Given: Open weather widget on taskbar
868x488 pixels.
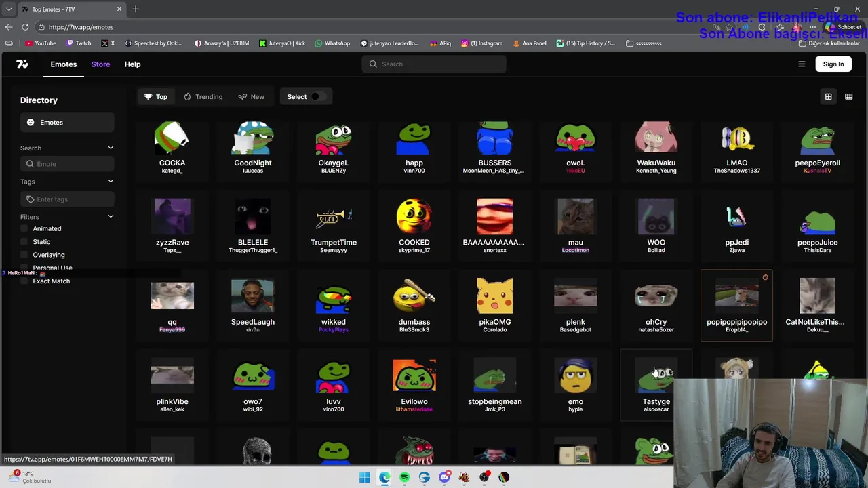Looking at the screenshot, I should click(x=31, y=477).
